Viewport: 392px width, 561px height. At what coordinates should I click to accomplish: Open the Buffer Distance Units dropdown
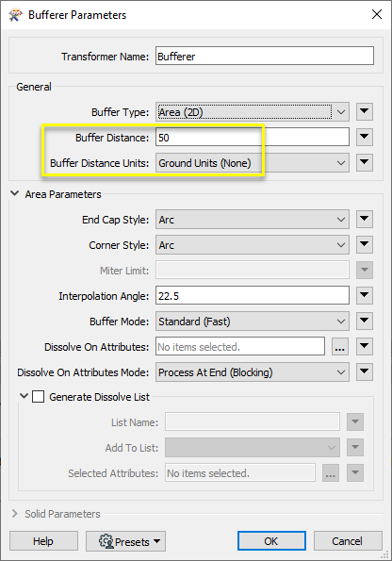coord(253,163)
